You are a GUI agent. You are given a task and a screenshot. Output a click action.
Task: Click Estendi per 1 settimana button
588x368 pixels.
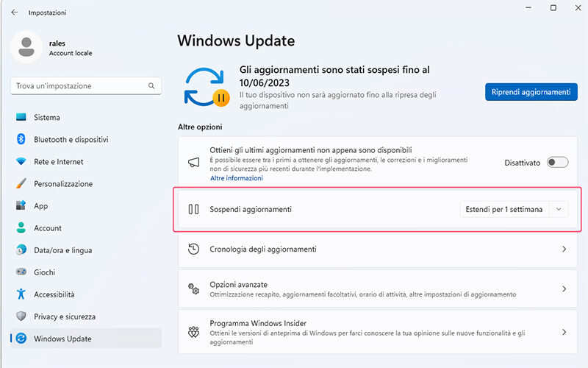[x=504, y=209]
